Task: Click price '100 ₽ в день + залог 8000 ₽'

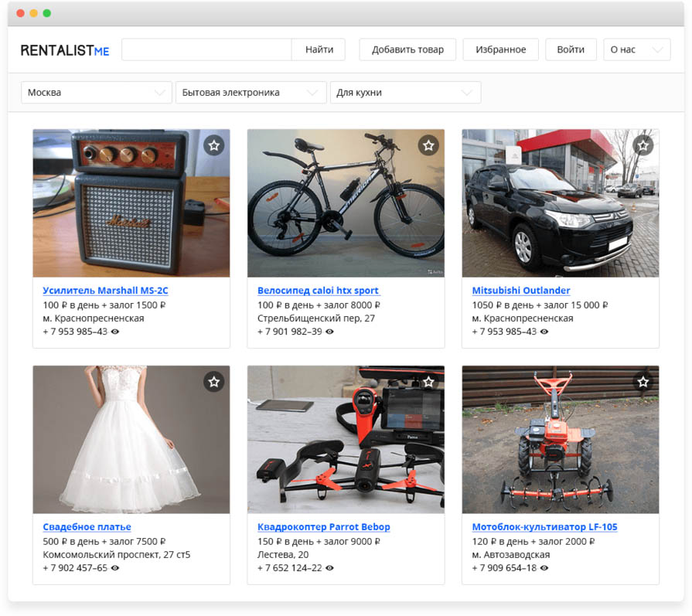Action: pyautogui.click(x=319, y=305)
